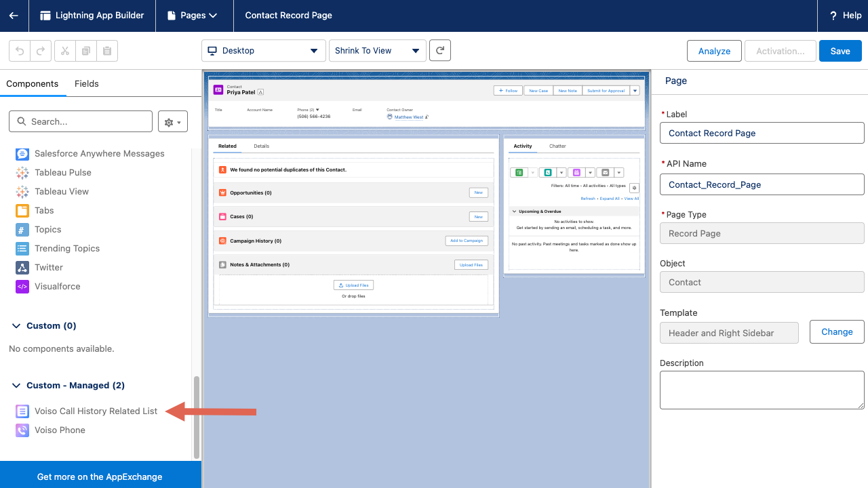
Task: Select the Tabs component icon
Action: pos(22,211)
